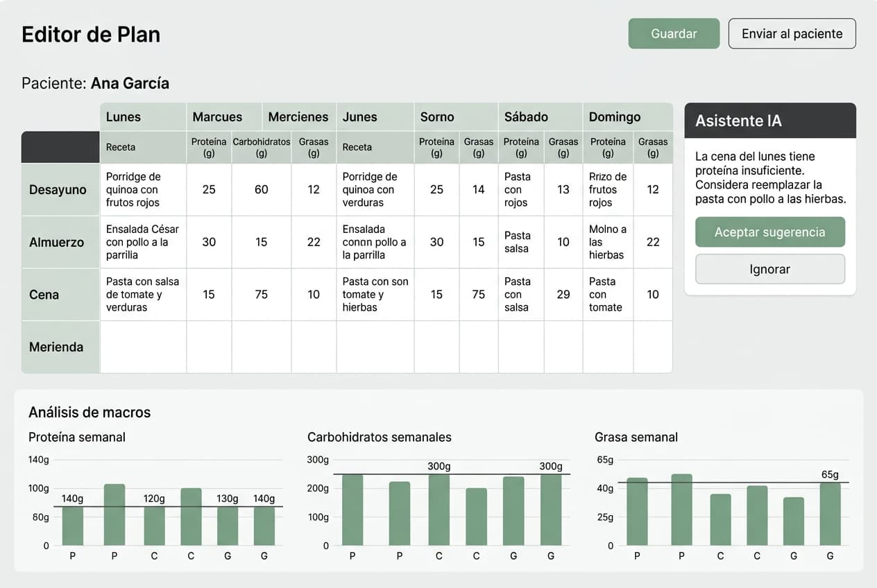
Task: Edit Lunes Cena recipe Pasta con salsa de tomate
Action: pos(143,295)
